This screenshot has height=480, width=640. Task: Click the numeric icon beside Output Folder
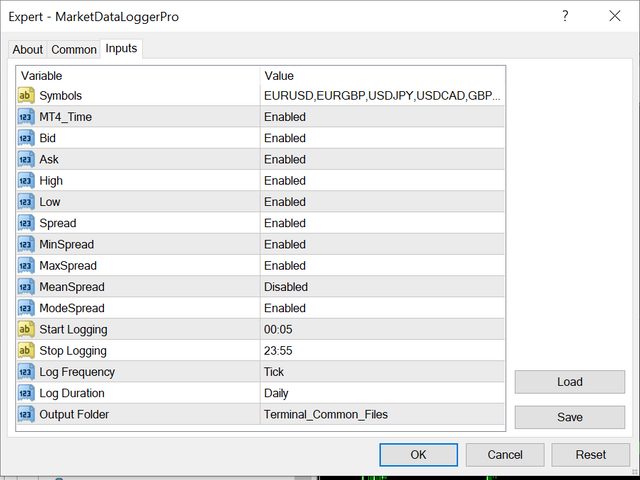pos(26,414)
